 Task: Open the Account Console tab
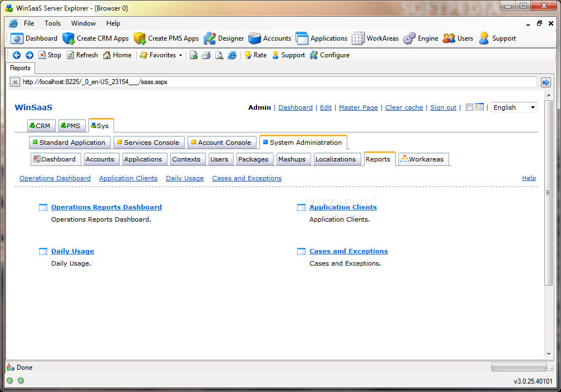coord(222,143)
